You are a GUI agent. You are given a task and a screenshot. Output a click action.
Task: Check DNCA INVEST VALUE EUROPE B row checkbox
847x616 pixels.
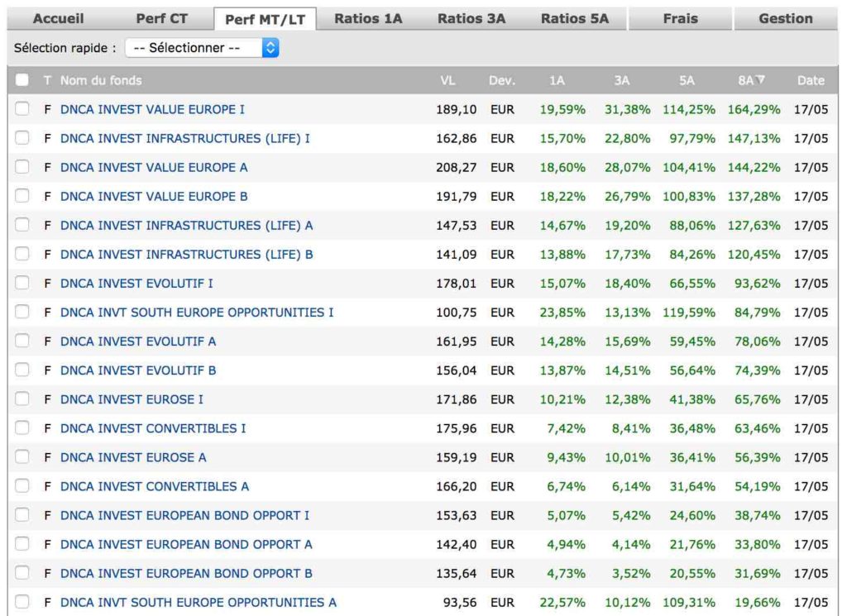22,196
